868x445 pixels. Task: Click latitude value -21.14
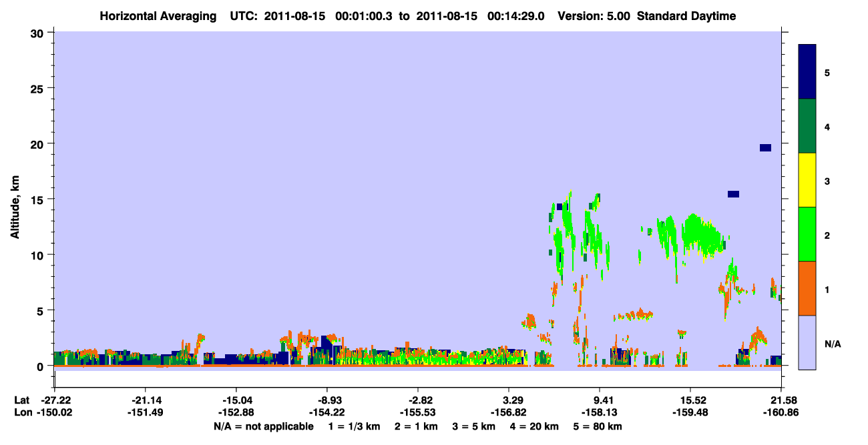point(146,400)
